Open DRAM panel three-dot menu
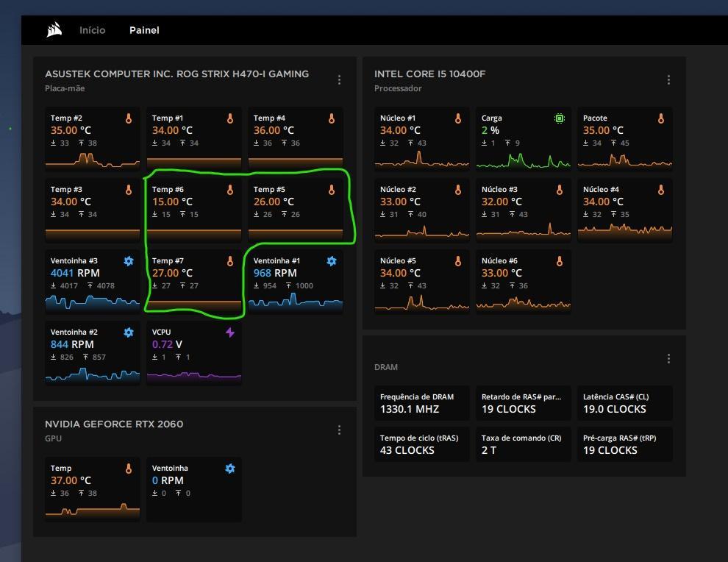728x562 pixels. [x=668, y=358]
